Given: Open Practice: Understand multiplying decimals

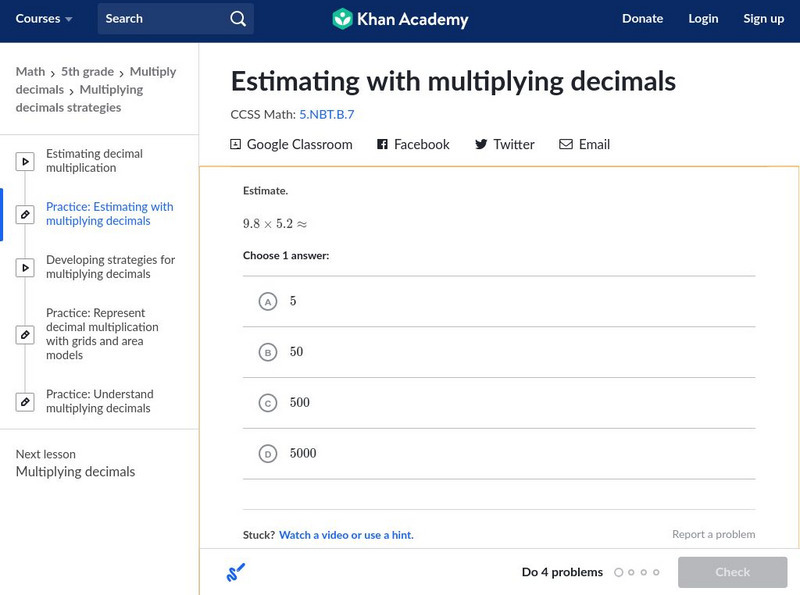Looking at the screenshot, I should tap(99, 401).
